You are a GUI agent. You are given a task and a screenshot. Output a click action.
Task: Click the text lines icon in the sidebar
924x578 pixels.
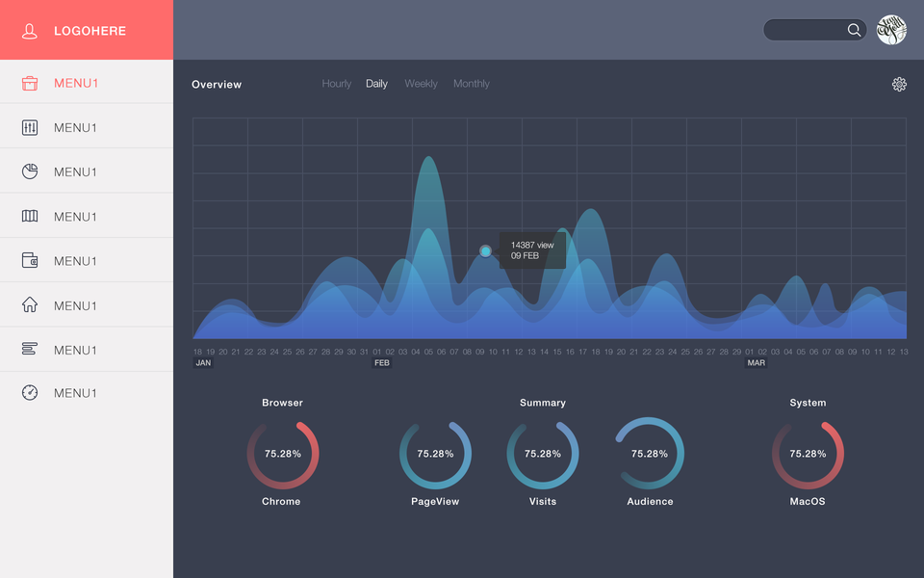30,349
